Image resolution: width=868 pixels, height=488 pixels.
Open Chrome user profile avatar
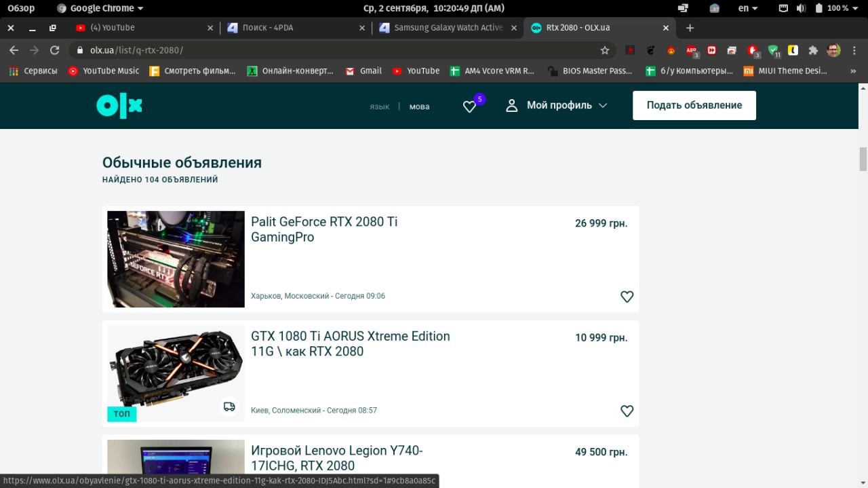click(833, 50)
